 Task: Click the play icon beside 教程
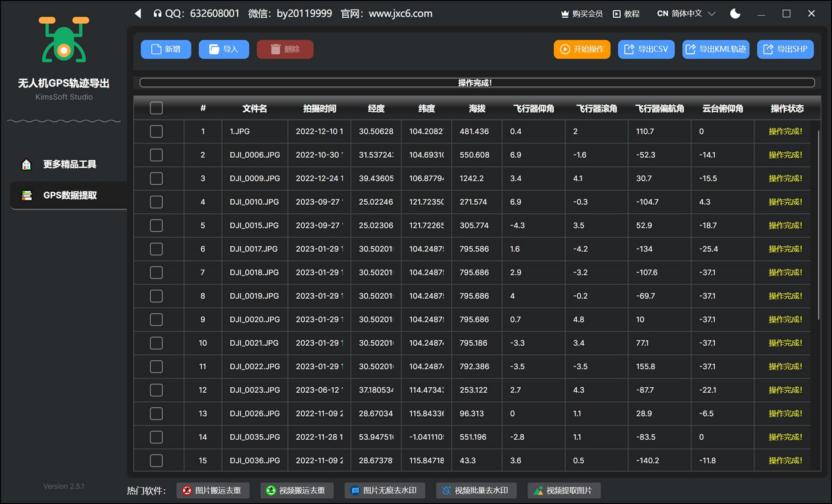point(617,14)
